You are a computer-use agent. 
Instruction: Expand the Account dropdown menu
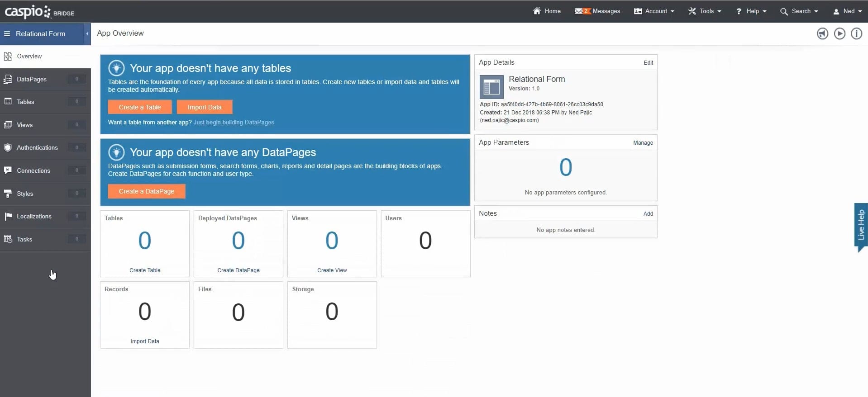pos(654,11)
